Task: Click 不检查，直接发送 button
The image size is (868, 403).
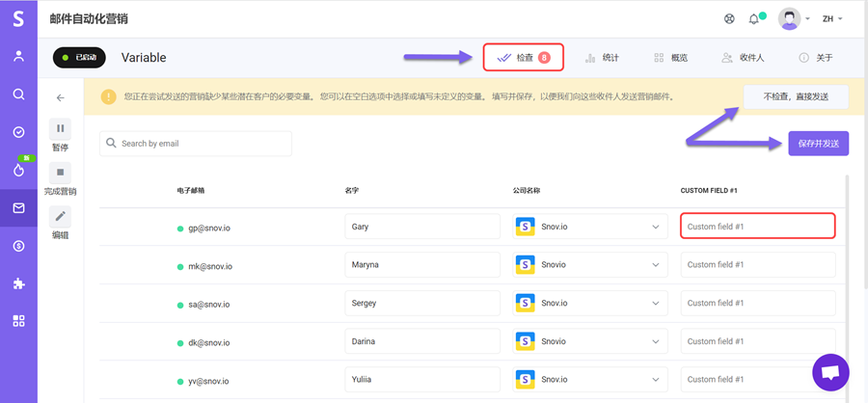Action: coord(796,96)
